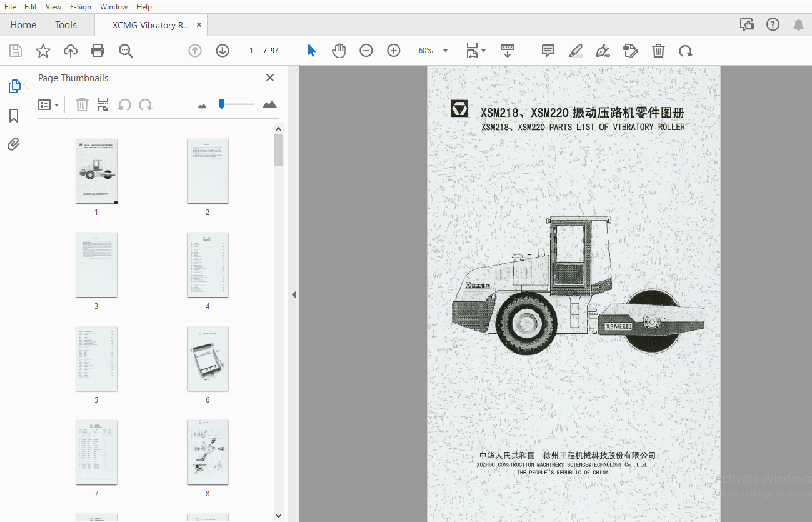The image size is (812, 522).
Task: Select page 7 thumbnail
Action: [96, 452]
